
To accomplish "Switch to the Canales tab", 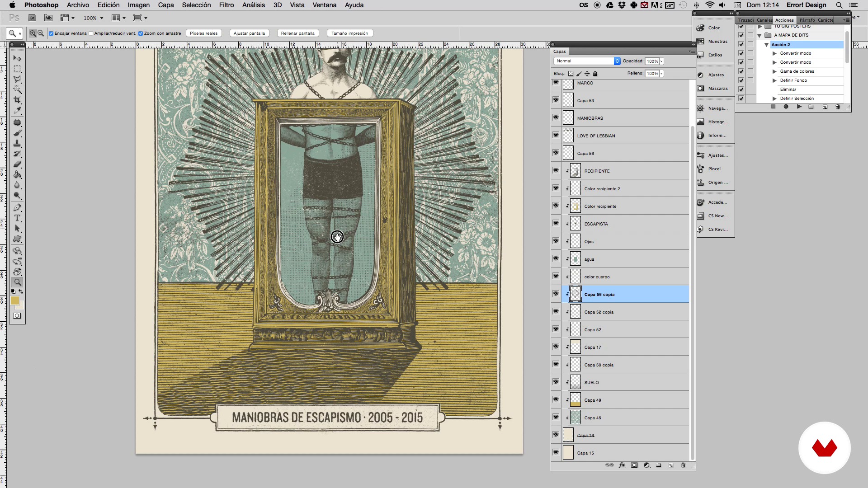I will (x=764, y=20).
